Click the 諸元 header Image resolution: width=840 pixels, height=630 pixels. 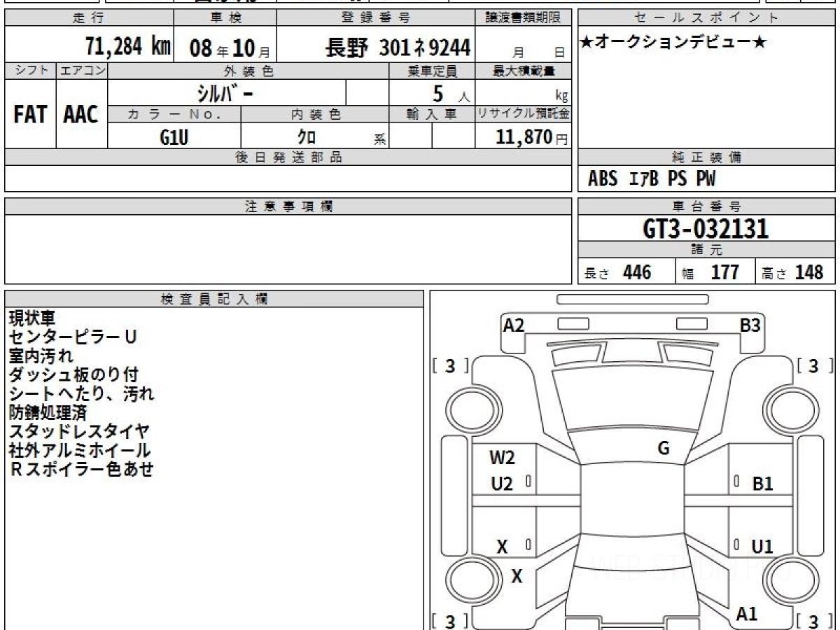point(707,250)
